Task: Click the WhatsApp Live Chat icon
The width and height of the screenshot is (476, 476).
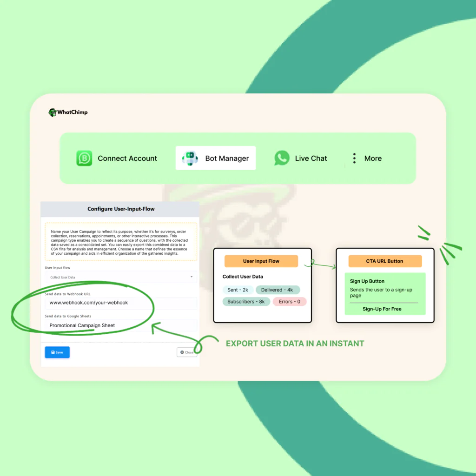Action: pyautogui.click(x=281, y=158)
